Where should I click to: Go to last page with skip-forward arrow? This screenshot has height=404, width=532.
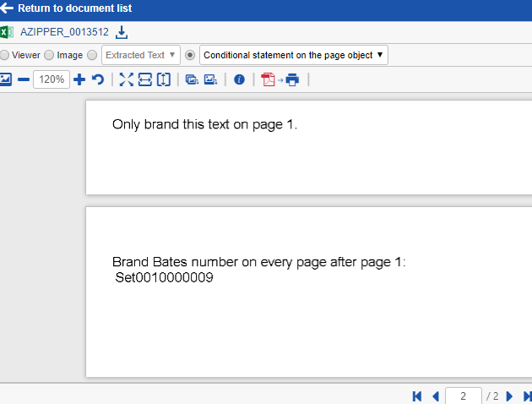point(528,396)
